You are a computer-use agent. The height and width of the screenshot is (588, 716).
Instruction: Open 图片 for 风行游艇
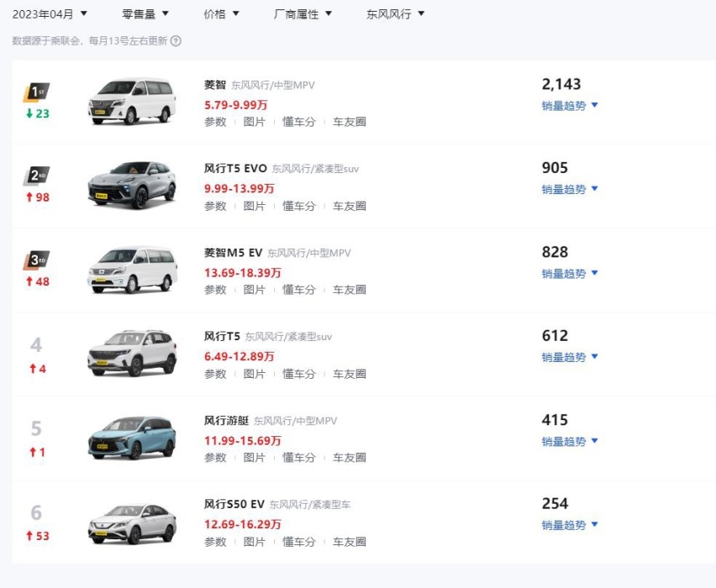tap(255, 458)
